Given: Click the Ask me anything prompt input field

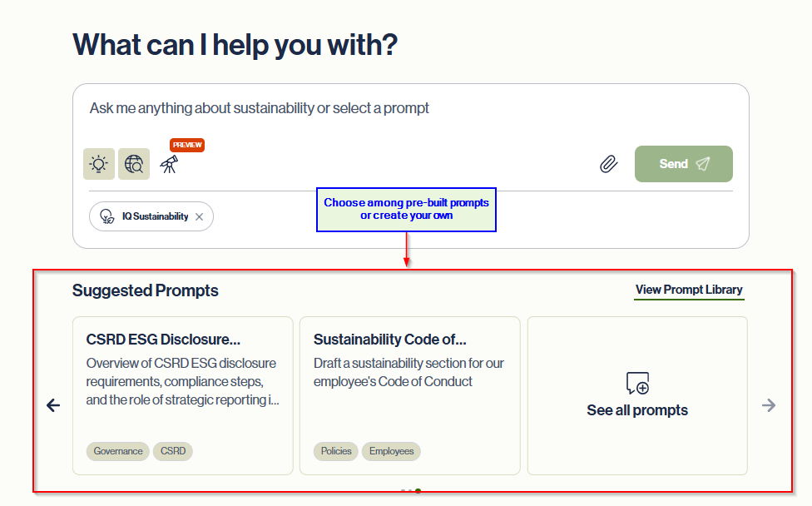Looking at the screenshot, I should point(411,108).
